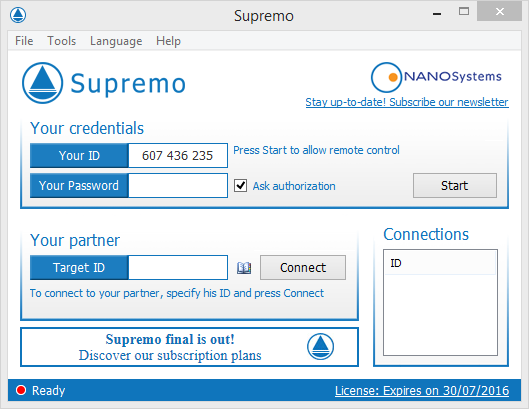Screen dimensions: 529x409
Task: Click the Supremo title bar icon
Action: click(18, 15)
